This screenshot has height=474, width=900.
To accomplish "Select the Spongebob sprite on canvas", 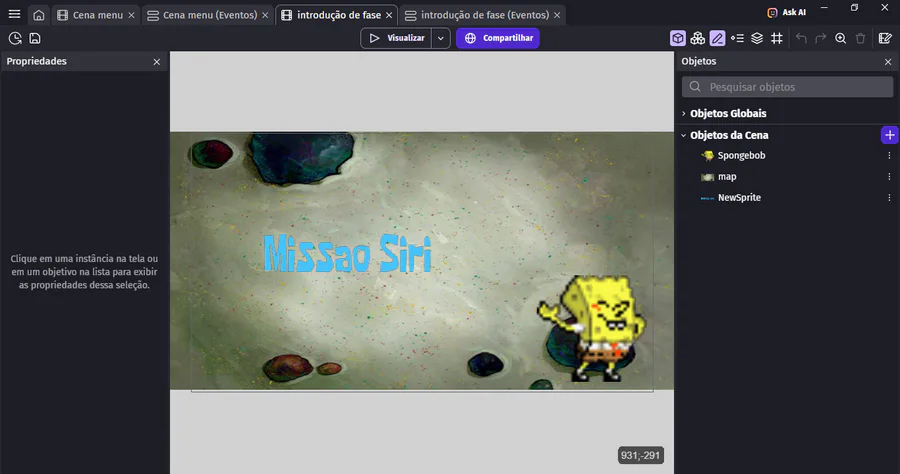I will [592, 328].
